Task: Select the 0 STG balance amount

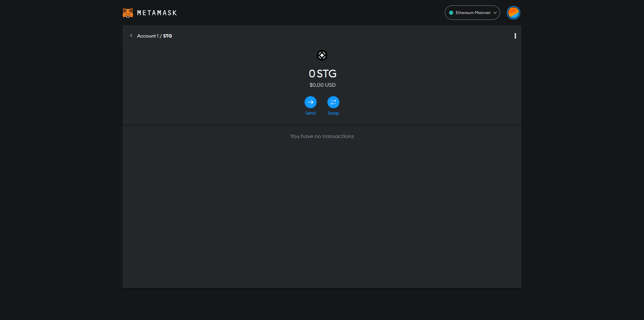Action: coord(322,74)
